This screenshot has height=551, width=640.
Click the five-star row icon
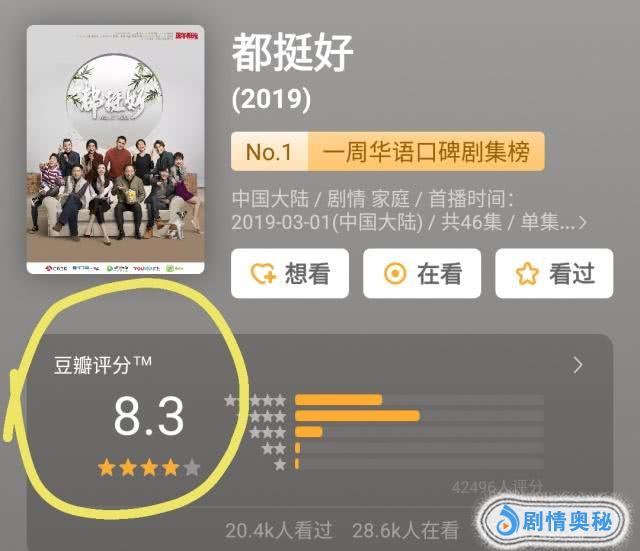(255, 400)
